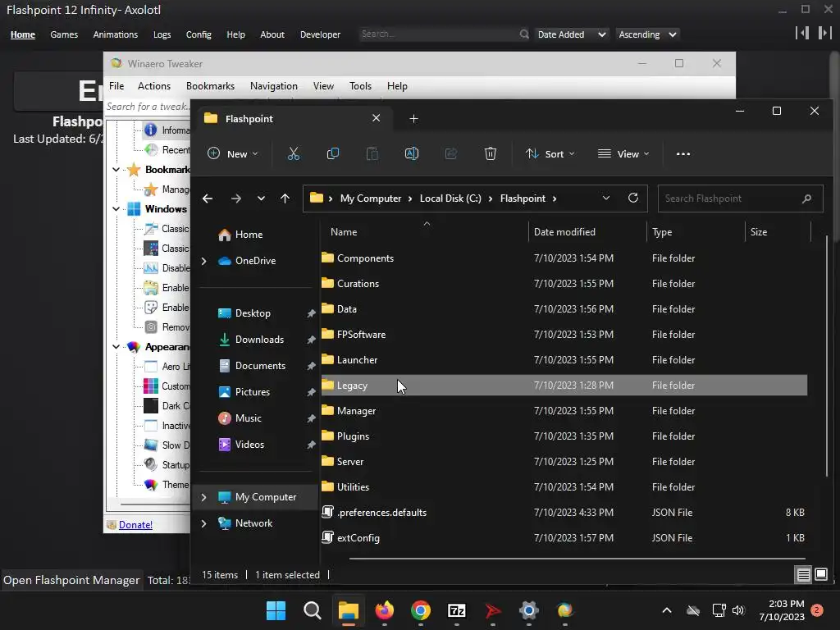
Task: Open Animations tab in Flashpoint
Action: coord(115,34)
